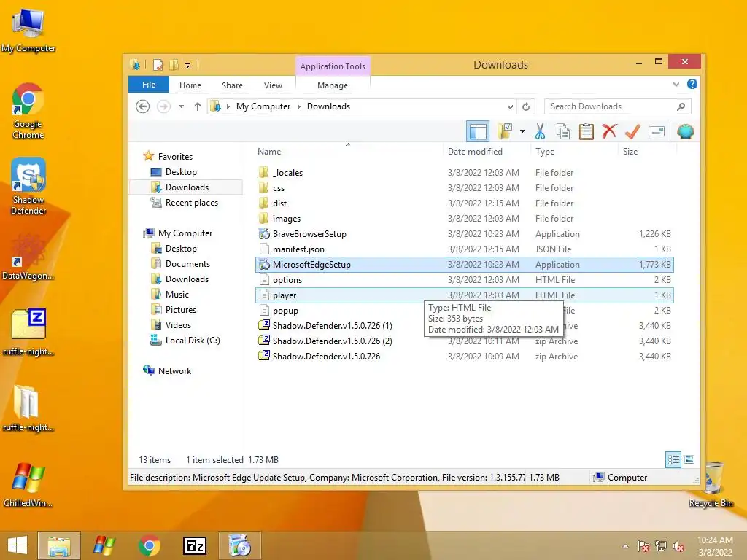Screen dimensions: 747x560
Task: Refresh the Downloads folder view
Action: (526, 106)
